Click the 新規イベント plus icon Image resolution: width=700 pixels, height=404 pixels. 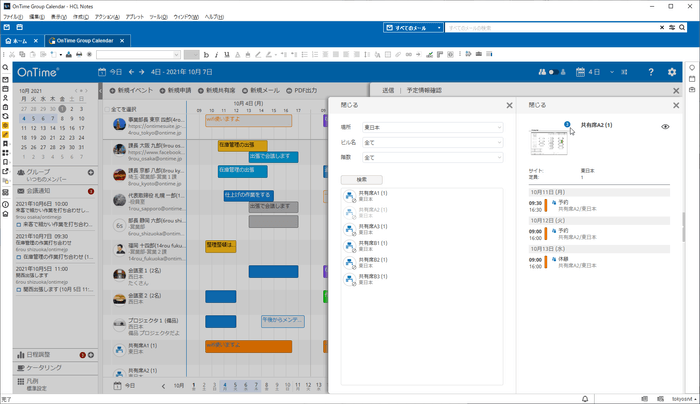click(109, 90)
